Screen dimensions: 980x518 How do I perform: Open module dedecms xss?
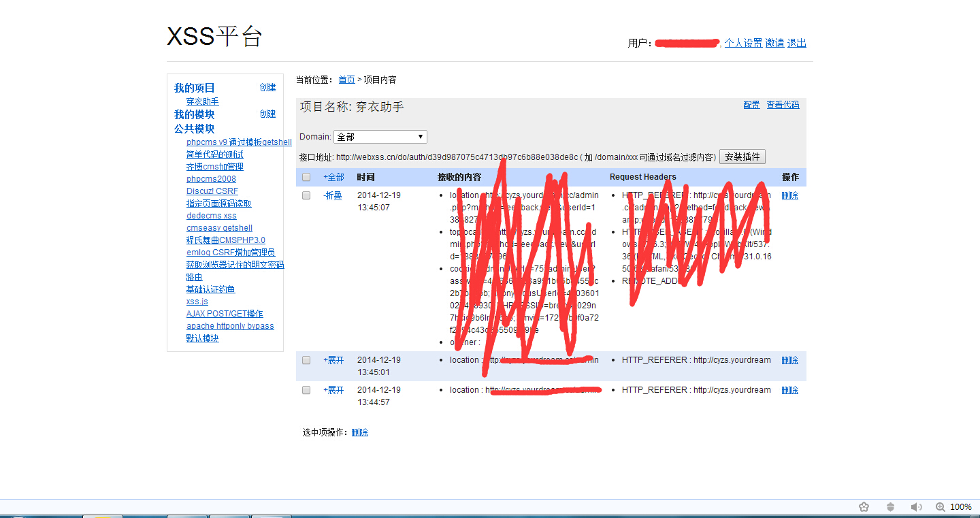[x=212, y=216]
